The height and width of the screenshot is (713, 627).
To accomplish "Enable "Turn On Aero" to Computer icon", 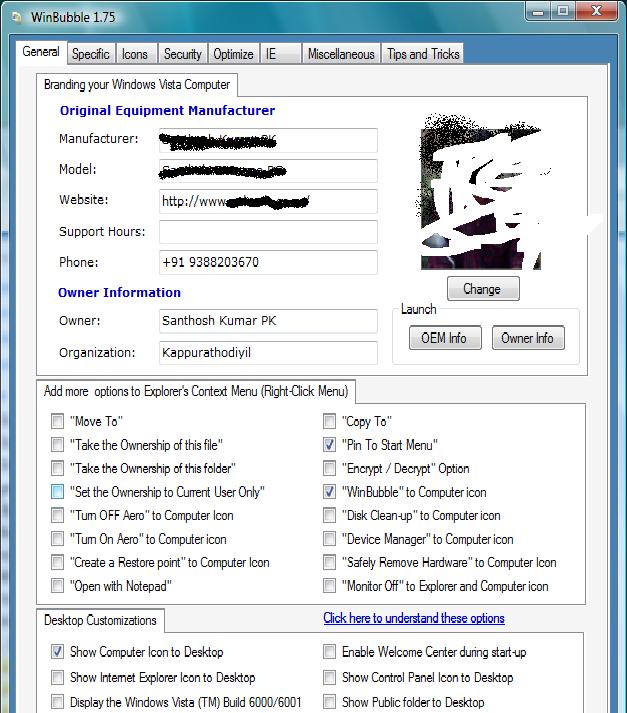I will 57,539.
